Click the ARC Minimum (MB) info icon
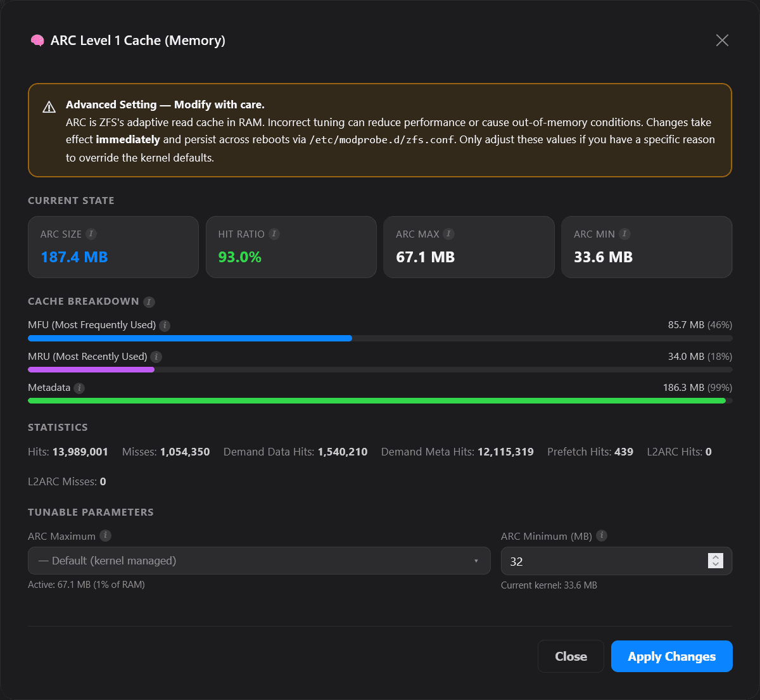The width and height of the screenshot is (760, 700). (602, 536)
